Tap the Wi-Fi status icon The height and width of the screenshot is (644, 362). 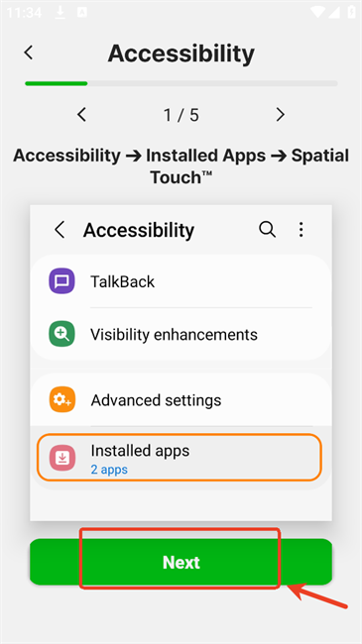click(317, 12)
